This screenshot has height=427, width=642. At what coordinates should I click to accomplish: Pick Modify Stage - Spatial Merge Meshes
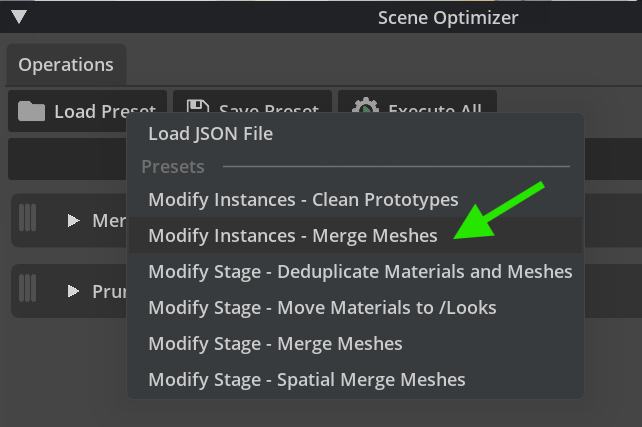pos(307,379)
